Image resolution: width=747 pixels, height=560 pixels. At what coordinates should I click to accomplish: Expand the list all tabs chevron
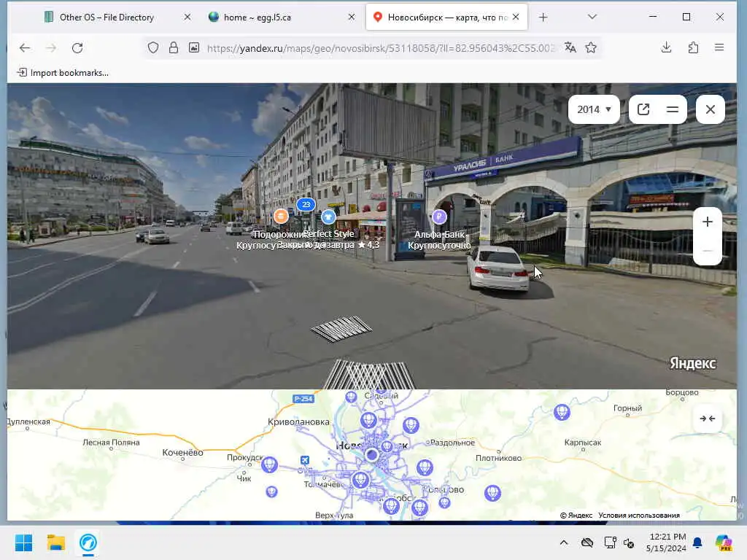click(592, 17)
